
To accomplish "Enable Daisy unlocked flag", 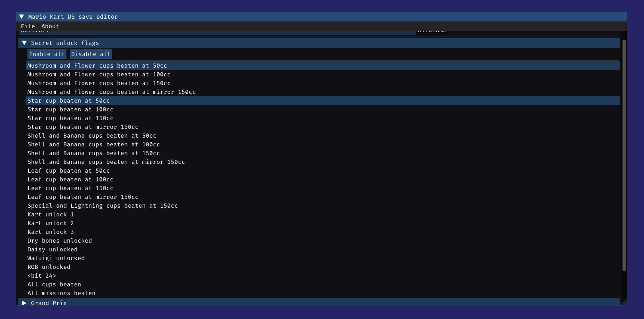I will (323, 249).
